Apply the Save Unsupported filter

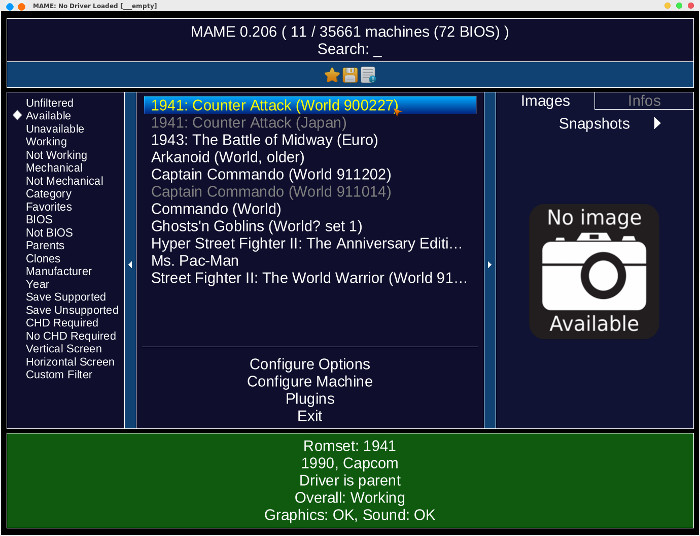[x=72, y=310]
